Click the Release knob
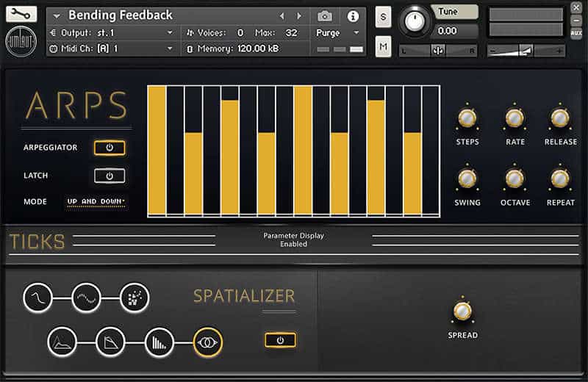The height and width of the screenshot is (382, 588). [x=560, y=118]
